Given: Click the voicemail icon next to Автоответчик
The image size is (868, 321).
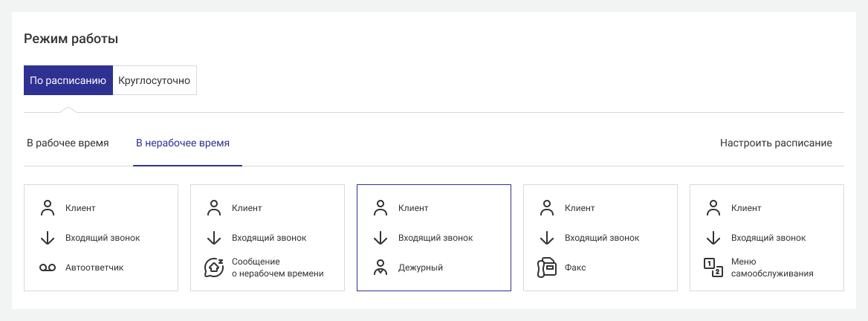Looking at the screenshot, I should click(x=48, y=267).
